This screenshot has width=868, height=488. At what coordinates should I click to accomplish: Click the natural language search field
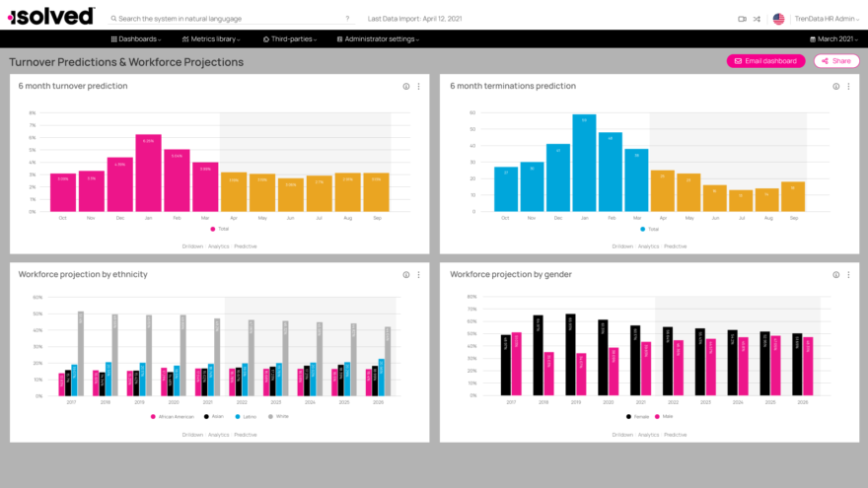pyautogui.click(x=233, y=19)
